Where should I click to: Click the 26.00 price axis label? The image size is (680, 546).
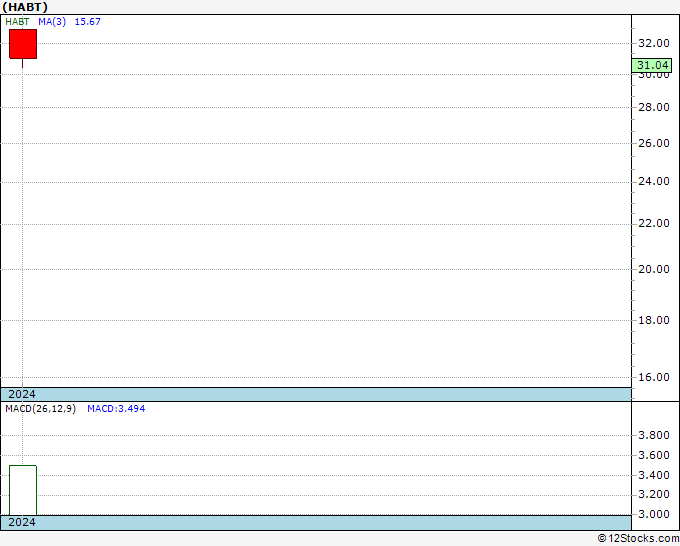(654, 143)
